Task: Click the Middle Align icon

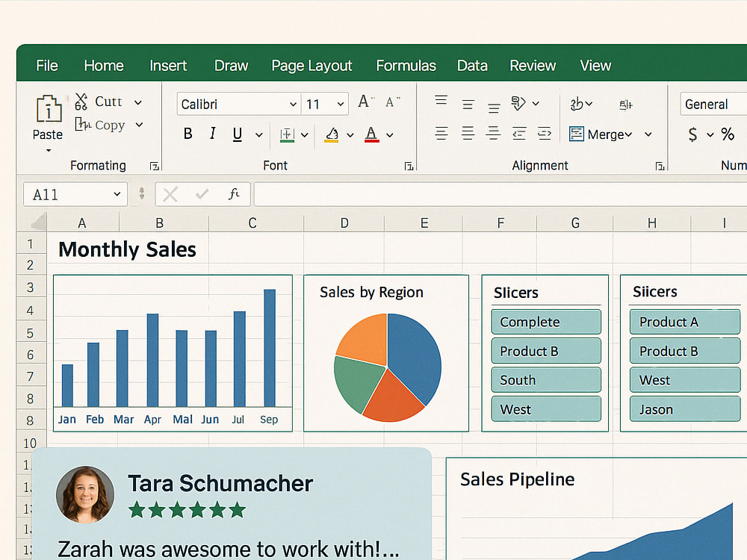Action: tap(468, 105)
